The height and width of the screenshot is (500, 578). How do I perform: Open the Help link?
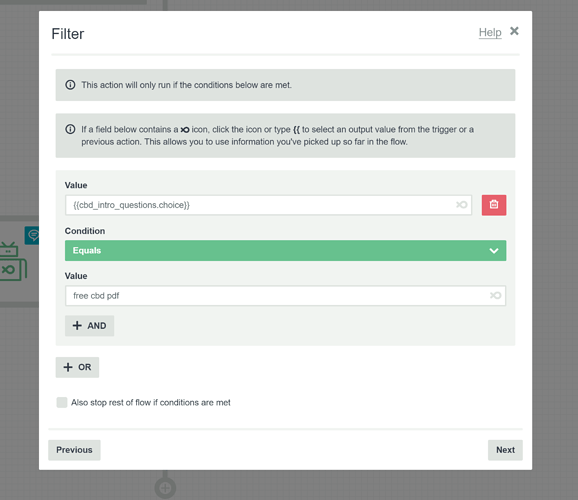pyautogui.click(x=490, y=32)
